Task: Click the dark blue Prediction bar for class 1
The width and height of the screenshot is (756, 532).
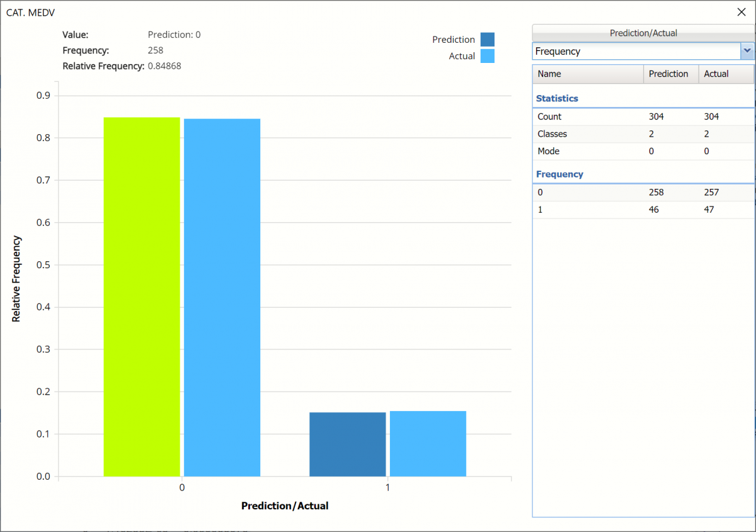Action: [348, 444]
